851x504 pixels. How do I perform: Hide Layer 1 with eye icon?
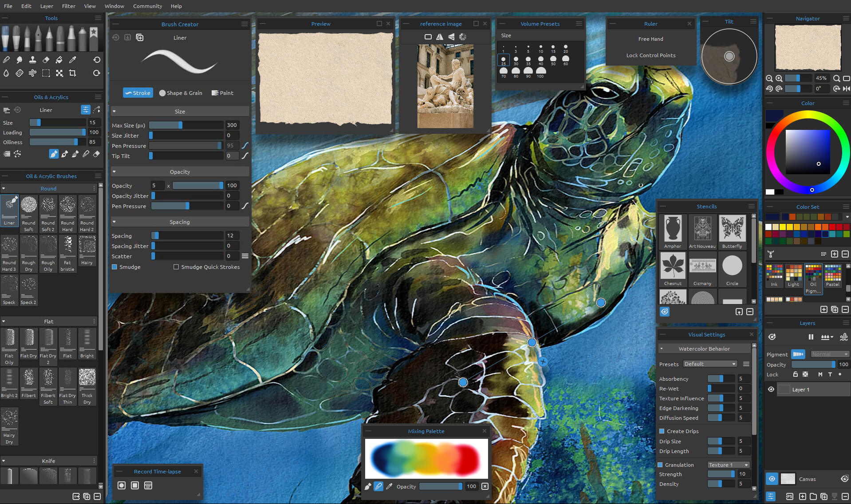[x=771, y=389]
